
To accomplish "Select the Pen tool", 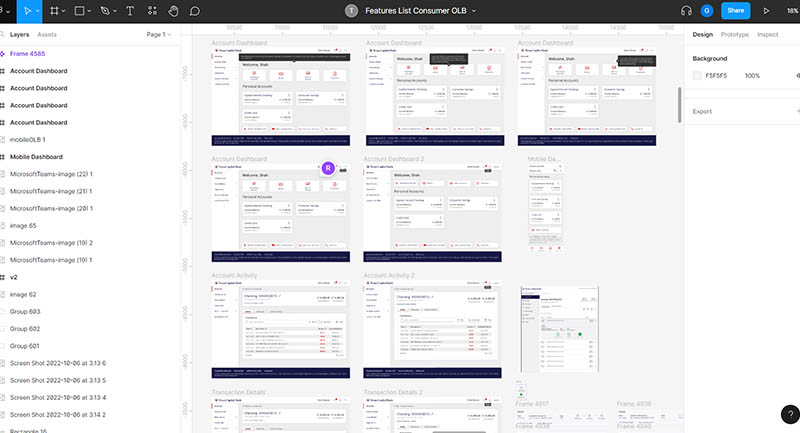I will pos(106,11).
